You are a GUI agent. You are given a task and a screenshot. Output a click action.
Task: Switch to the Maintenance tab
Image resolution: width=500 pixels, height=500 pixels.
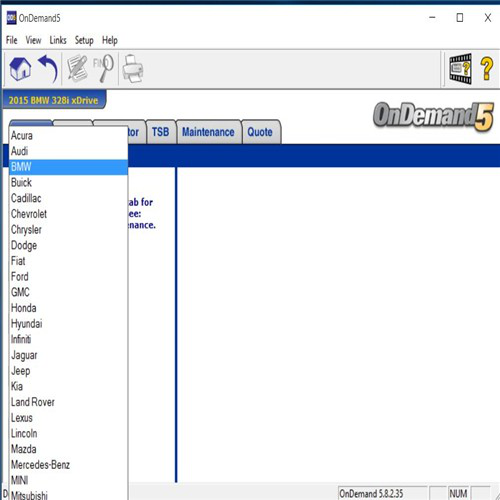point(208,132)
